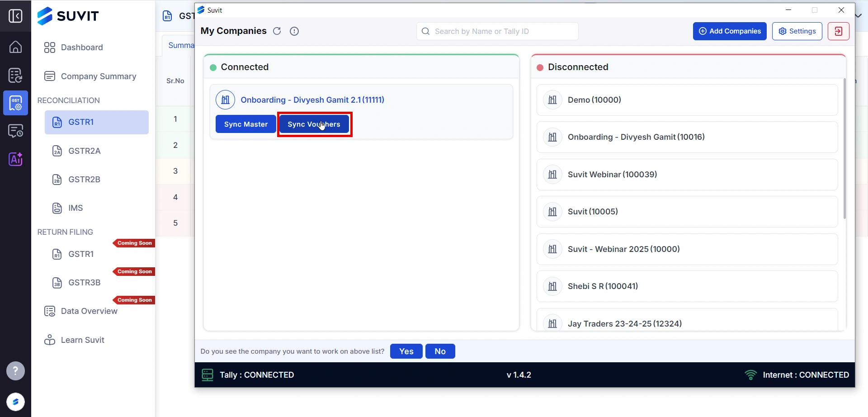The width and height of the screenshot is (868, 417).
Task: Click the Suvit icon in the window title bar
Action: tap(201, 10)
